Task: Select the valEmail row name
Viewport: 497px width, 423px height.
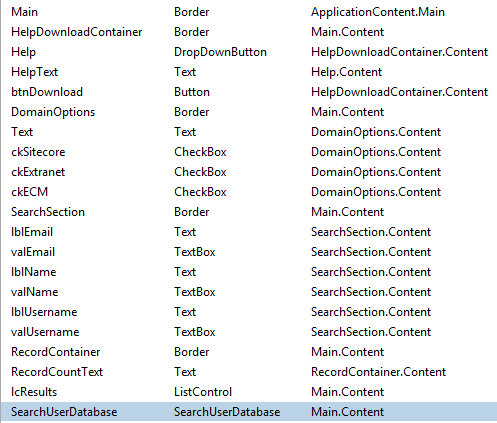Action: (33, 252)
